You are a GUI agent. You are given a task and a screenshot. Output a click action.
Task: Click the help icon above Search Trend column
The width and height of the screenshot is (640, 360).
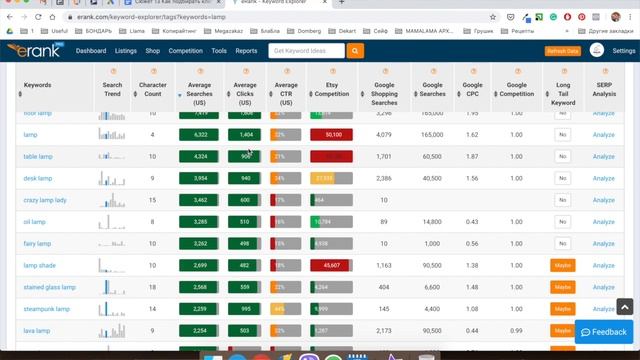click(x=113, y=71)
